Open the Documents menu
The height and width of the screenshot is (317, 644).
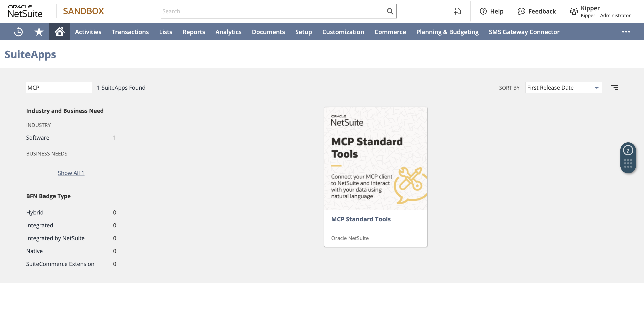coord(268,32)
